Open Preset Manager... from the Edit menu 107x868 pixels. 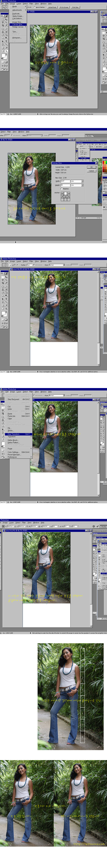coord(19,455)
